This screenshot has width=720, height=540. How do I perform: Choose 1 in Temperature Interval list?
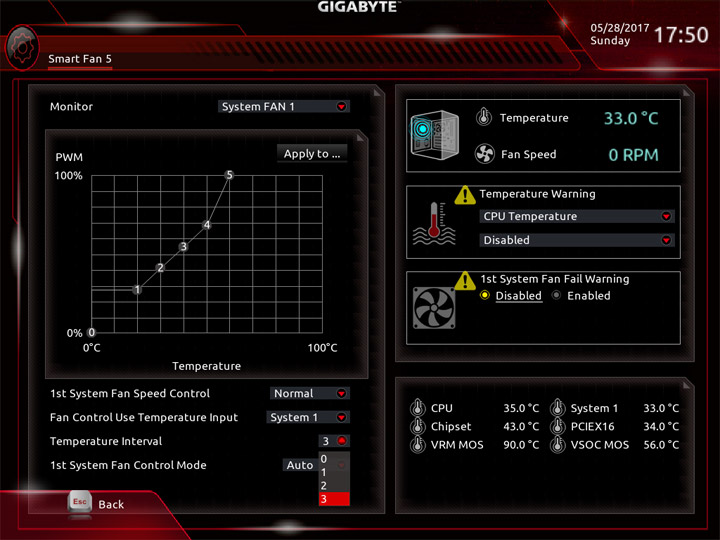point(334,472)
